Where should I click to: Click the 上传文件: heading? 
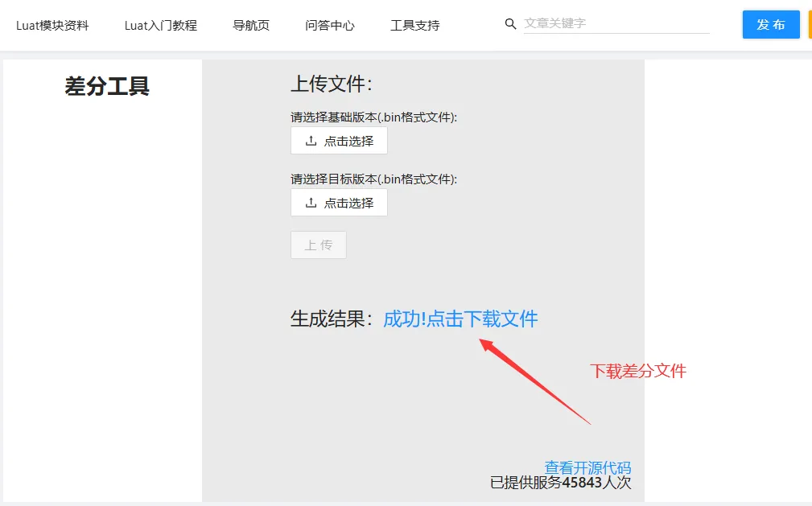[x=332, y=84]
